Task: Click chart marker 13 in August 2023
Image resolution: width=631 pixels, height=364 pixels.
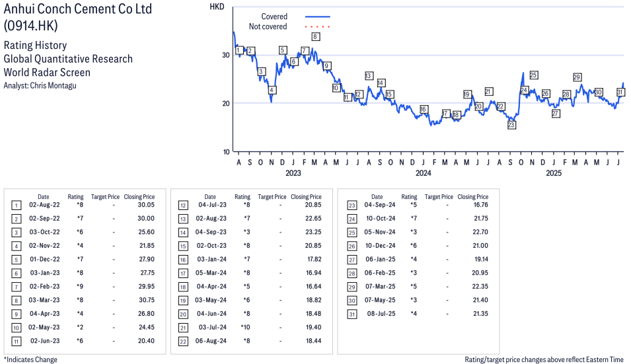Action: pos(369,75)
